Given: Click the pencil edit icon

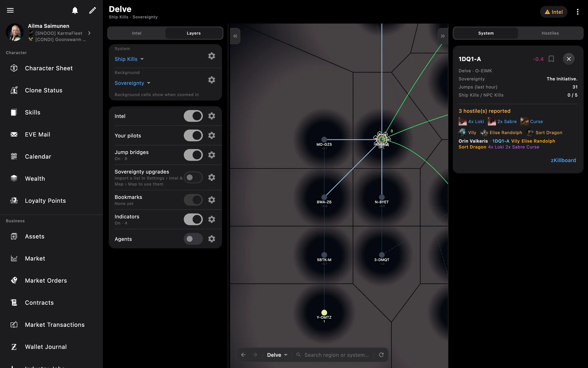Looking at the screenshot, I should click(92, 10).
